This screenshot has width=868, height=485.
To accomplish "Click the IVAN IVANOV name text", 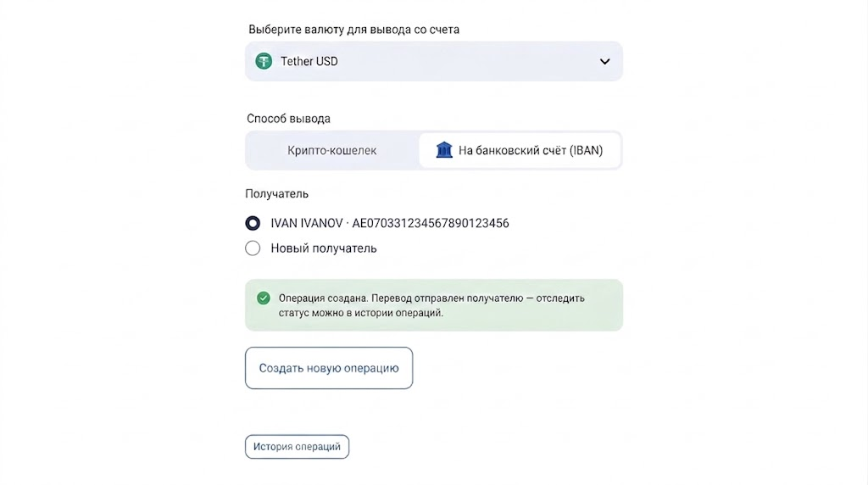I will pyautogui.click(x=307, y=223).
